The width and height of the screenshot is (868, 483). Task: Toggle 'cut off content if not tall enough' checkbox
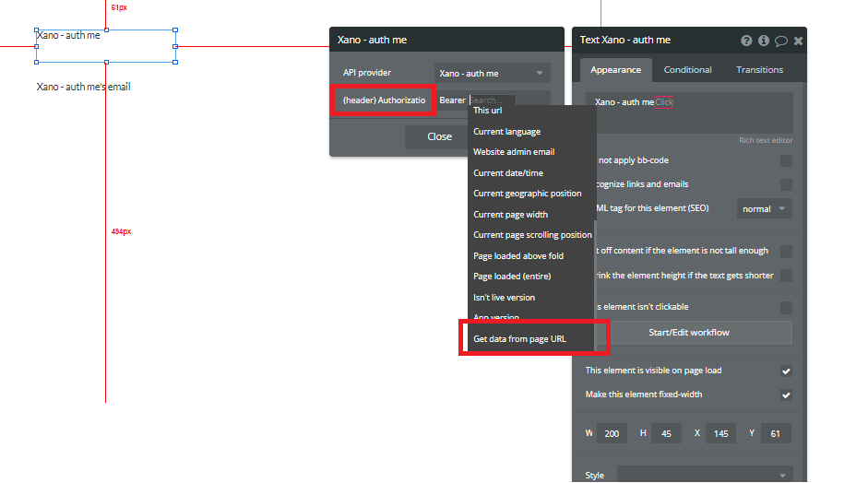pos(786,252)
